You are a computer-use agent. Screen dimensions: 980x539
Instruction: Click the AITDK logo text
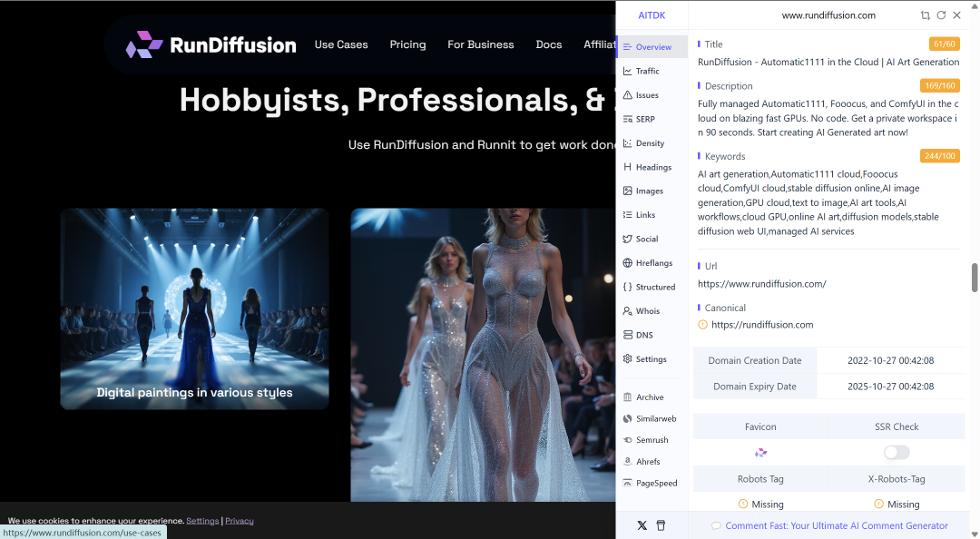click(x=652, y=15)
